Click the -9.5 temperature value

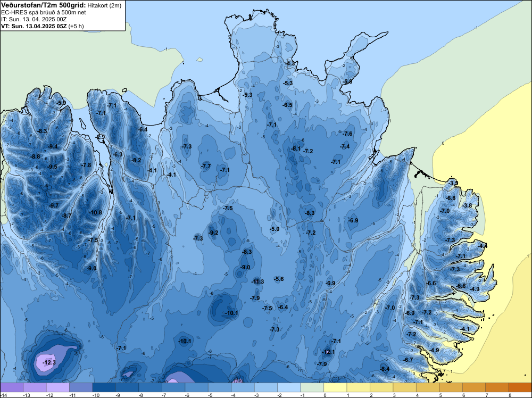tap(52, 167)
